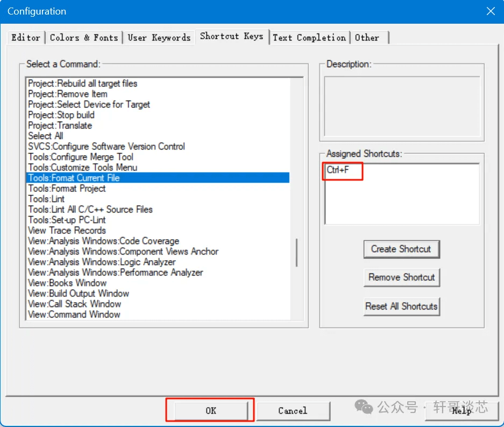Click Reset All Shortcuts button
The width and height of the screenshot is (504, 427).
tap(401, 306)
